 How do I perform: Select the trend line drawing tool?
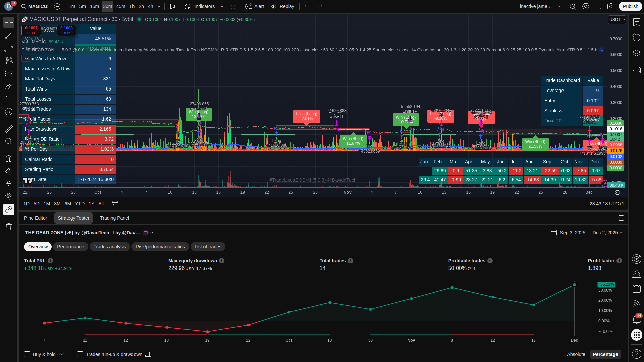9,36
